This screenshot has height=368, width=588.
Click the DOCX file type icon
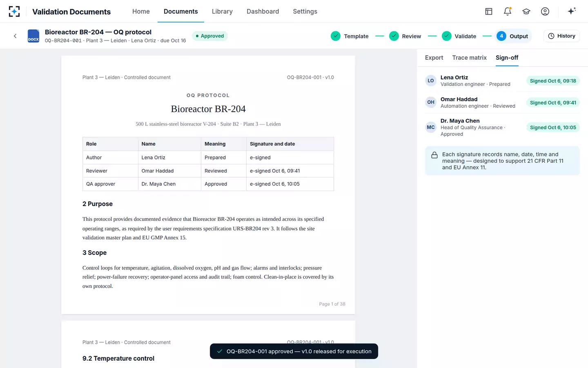click(x=33, y=36)
